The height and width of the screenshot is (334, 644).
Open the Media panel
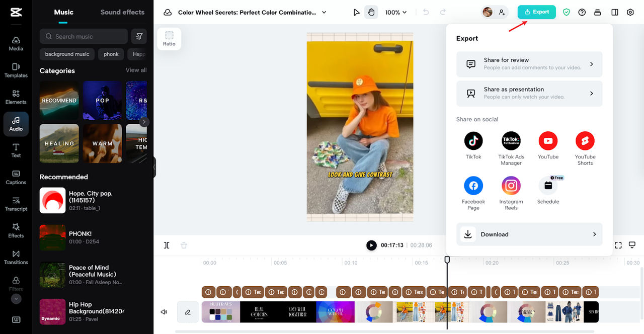point(16,44)
